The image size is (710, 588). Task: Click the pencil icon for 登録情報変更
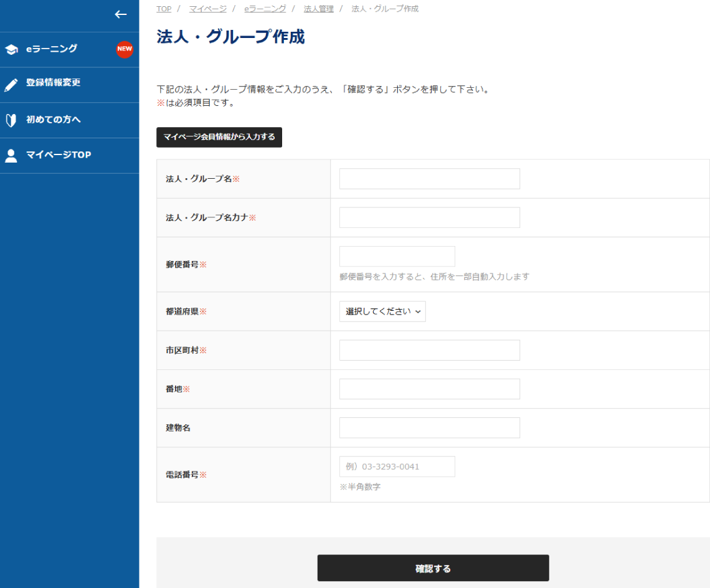tap(11, 85)
